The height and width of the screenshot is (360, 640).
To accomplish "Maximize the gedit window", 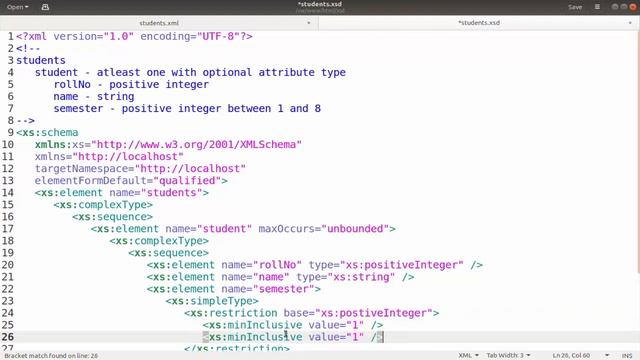I will (624, 7).
